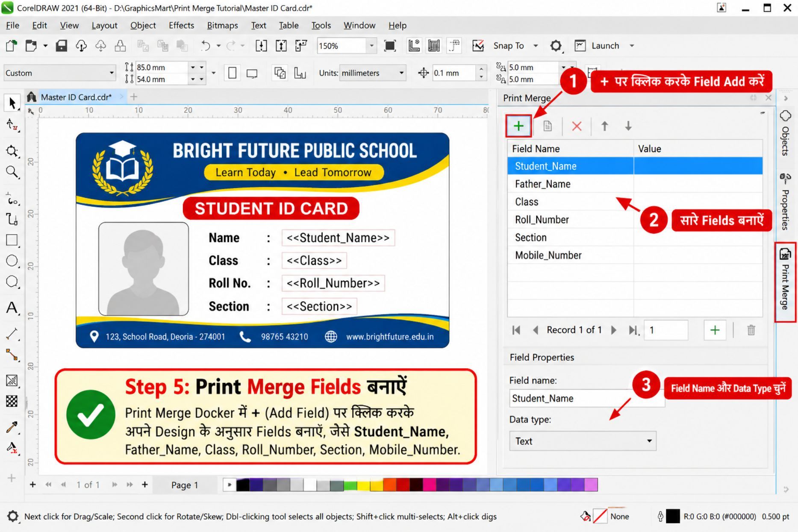Toggle Show grid button
Image resolution: width=798 pixels, height=532 pixels.
click(434, 46)
